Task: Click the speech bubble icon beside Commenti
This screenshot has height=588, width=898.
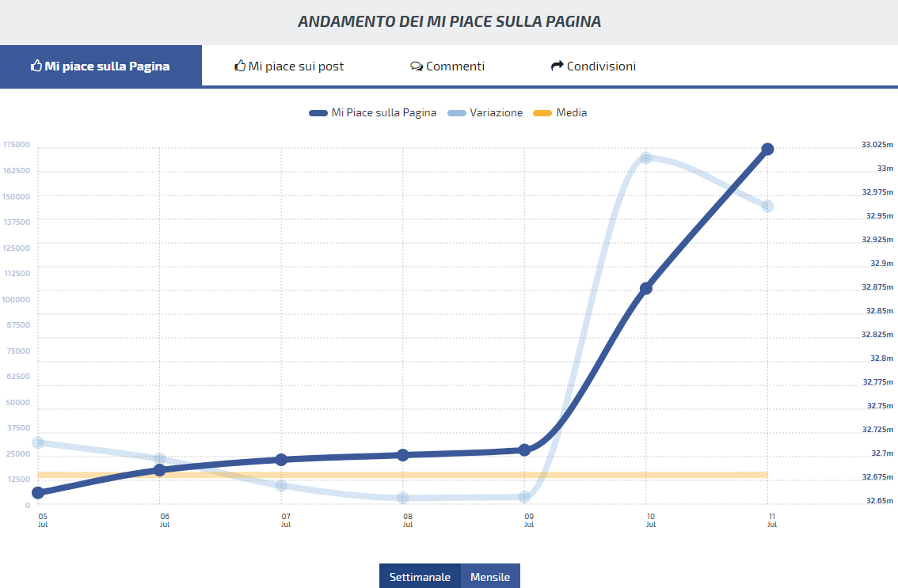Action: coord(417,66)
